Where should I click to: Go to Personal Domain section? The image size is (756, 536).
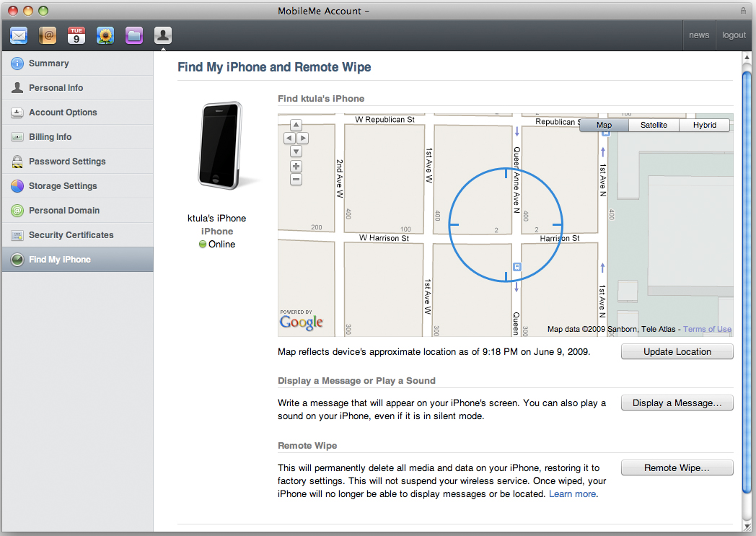[78, 211]
